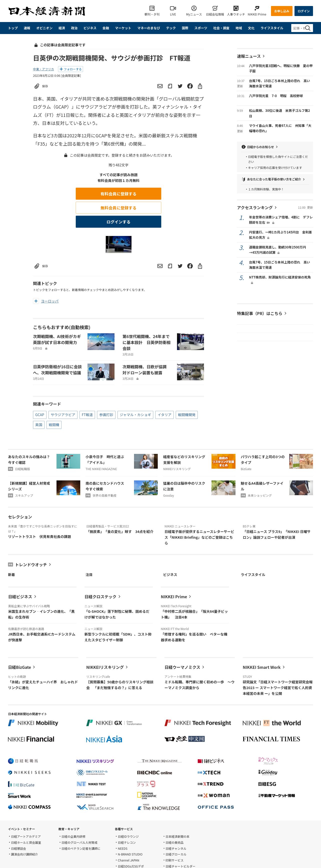
Task: Open the スポーツ navigation item
Action: pos(201,28)
